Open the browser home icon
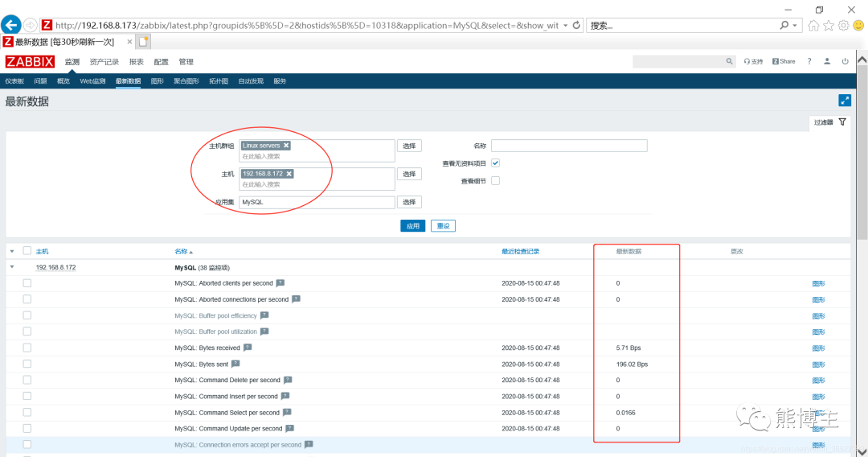The image size is (868, 457). (x=813, y=26)
